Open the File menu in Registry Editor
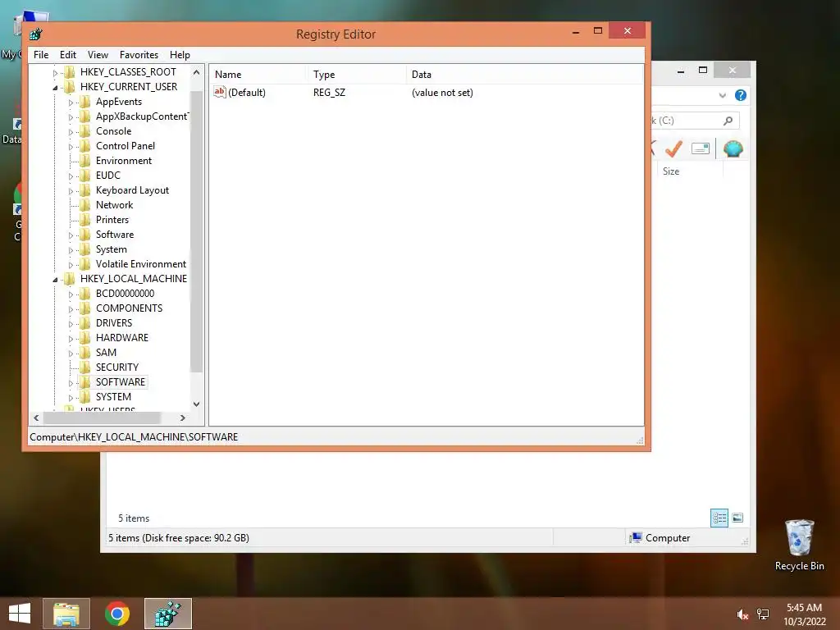This screenshot has width=840, height=630. coord(41,55)
